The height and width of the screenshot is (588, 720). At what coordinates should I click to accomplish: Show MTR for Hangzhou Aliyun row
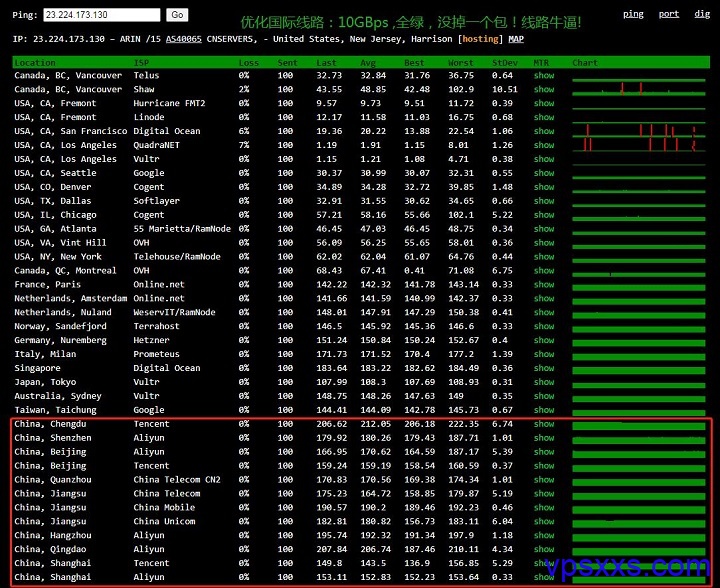[544, 535]
